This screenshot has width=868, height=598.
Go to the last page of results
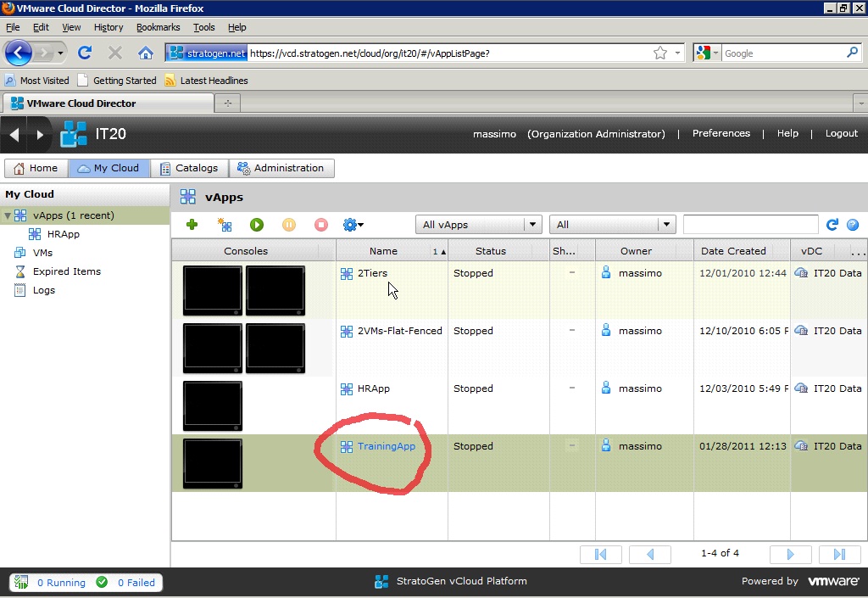(x=840, y=554)
